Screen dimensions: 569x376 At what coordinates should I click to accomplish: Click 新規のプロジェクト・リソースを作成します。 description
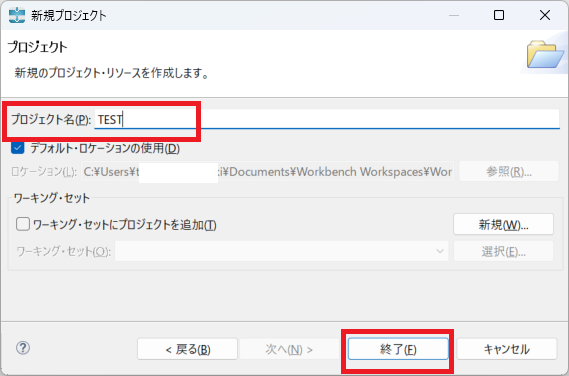coord(111,73)
